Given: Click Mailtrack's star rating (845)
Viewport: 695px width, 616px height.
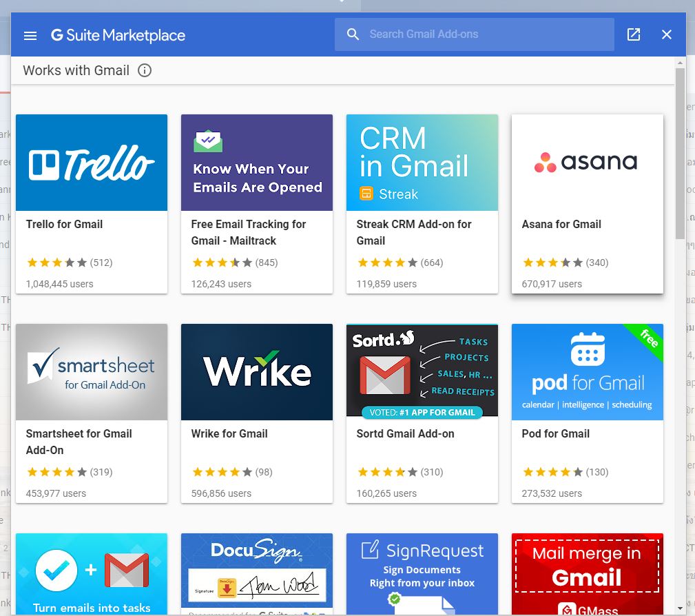Looking at the screenshot, I should coord(235,263).
